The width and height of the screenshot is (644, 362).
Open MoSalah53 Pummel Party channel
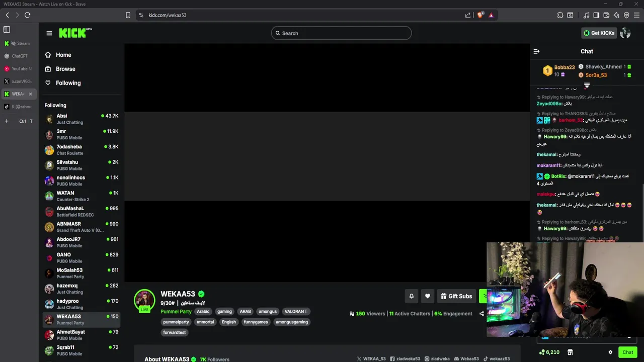pos(82,273)
